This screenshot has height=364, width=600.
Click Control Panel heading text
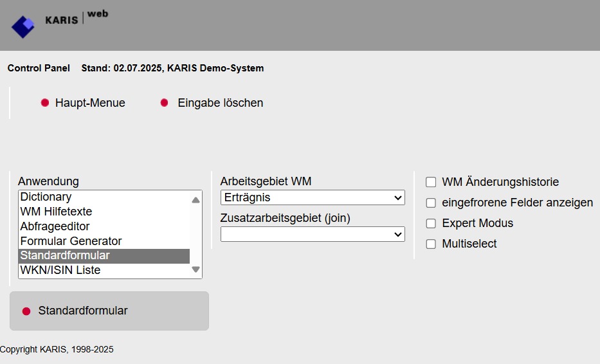39,68
